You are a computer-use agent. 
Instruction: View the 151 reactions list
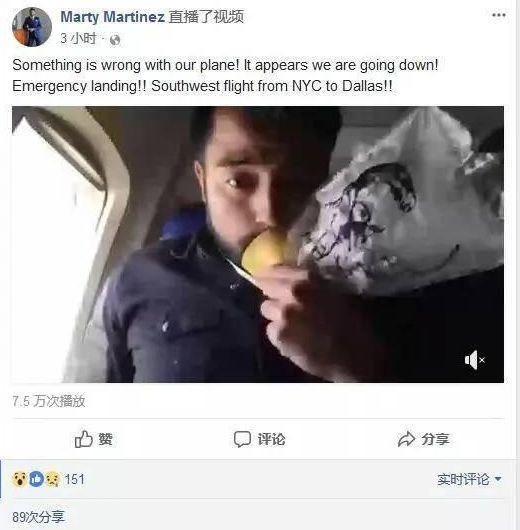74,479
